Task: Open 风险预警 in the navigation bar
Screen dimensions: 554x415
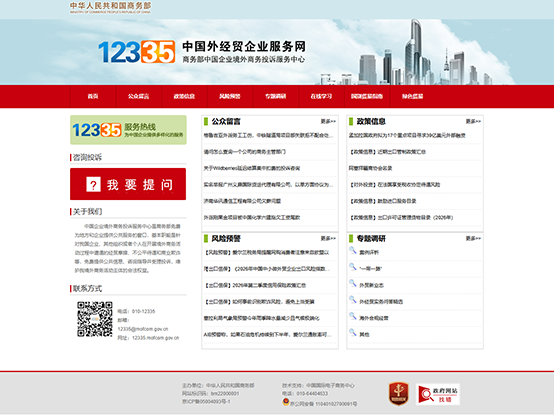Action: click(230, 96)
